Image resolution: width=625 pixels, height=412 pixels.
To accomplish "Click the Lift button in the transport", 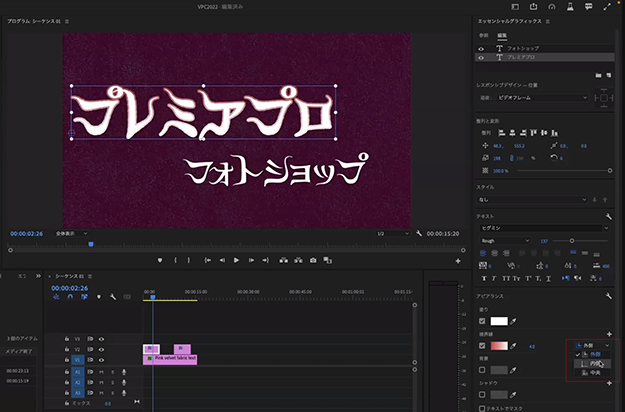I will pyautogui.click(x=284, y=260).
